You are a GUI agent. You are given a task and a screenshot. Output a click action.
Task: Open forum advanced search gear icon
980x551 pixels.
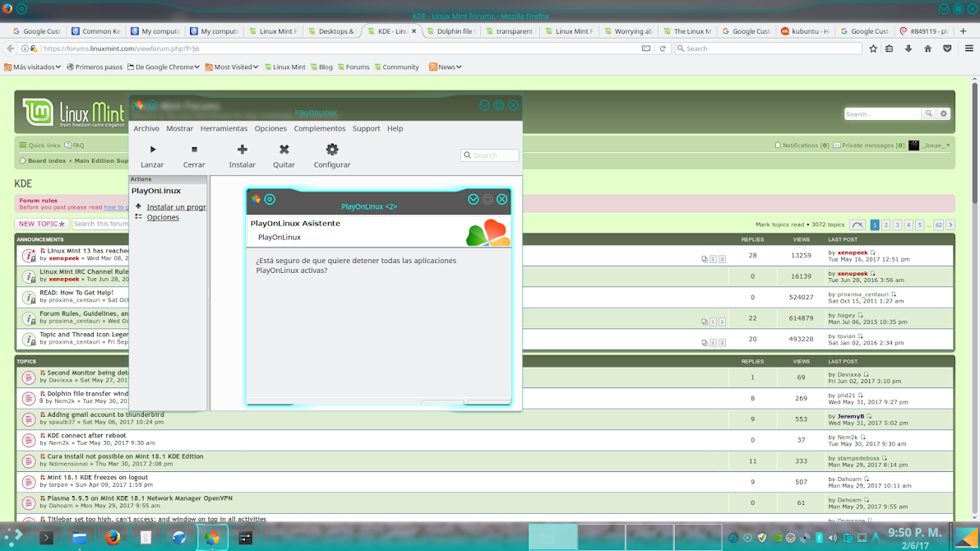(944, 113)
